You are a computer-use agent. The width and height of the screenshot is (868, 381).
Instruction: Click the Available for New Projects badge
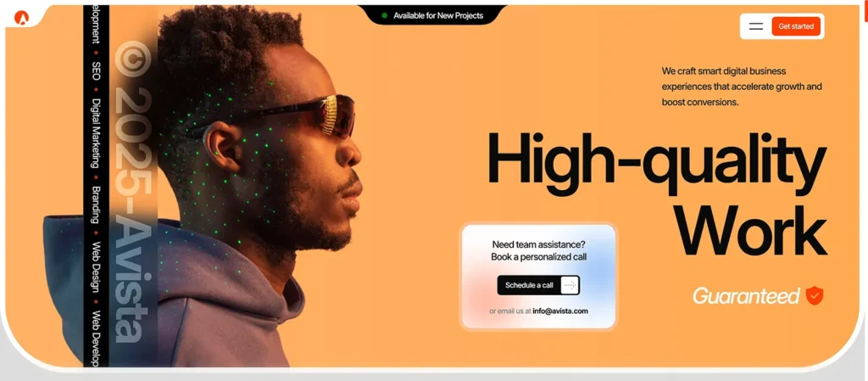(432, 15)
